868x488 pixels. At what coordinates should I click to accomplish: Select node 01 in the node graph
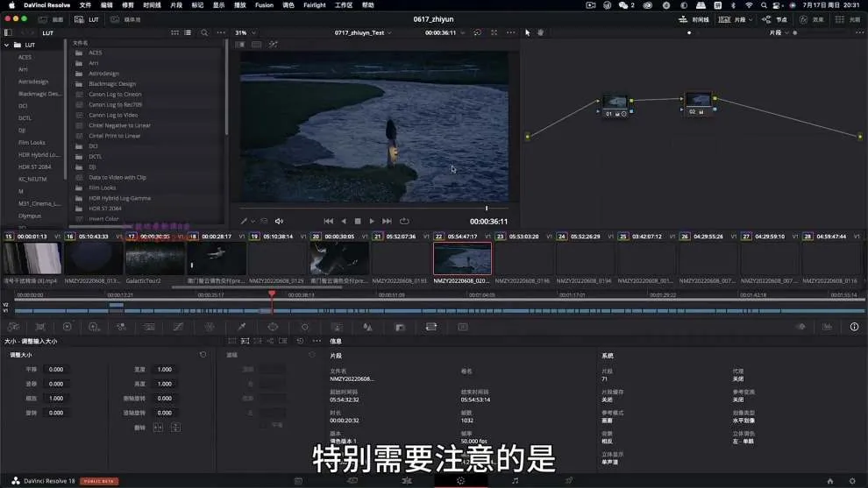pyautogui.click(x=615, y=103)
